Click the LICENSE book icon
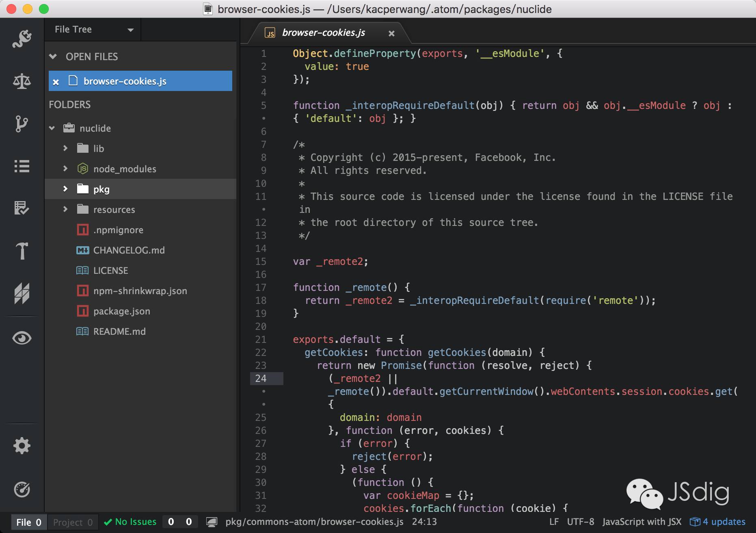This screenshot has height=533, width=756. [83, 271]
